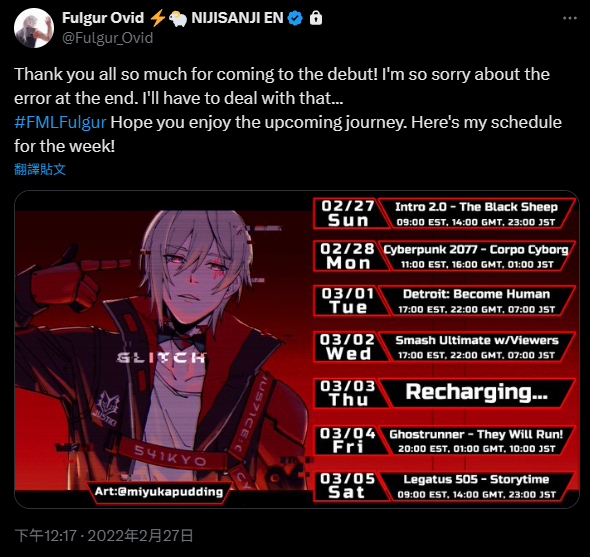Click the sheep emoji in display name
Image resolution: width=590 pixels, height=557 pixels.
coord(178,18)
